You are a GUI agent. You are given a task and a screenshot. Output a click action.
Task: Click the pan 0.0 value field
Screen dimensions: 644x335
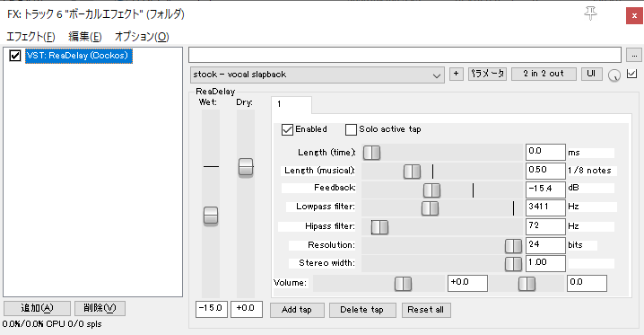(587, 283)
